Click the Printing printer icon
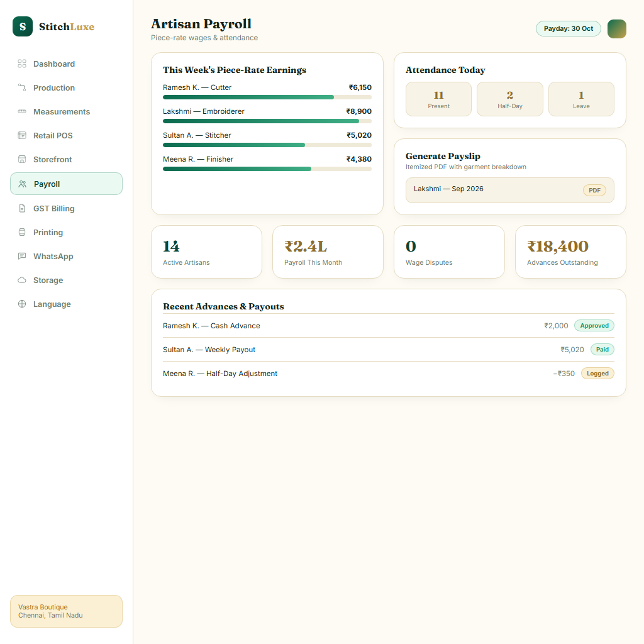 coord(22,232)
